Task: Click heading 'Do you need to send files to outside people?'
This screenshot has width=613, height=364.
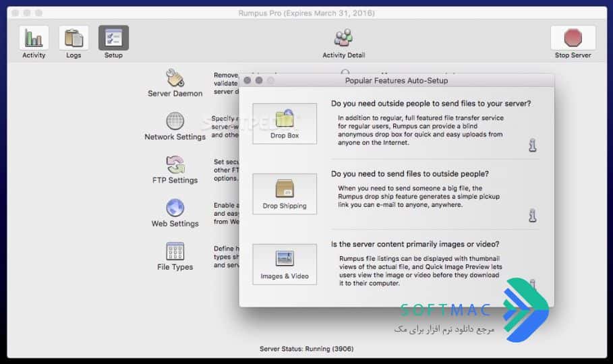Action: 410,174
